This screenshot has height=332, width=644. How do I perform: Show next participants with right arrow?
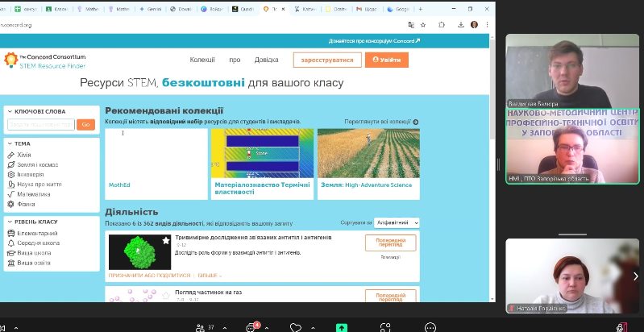(635, 276)
